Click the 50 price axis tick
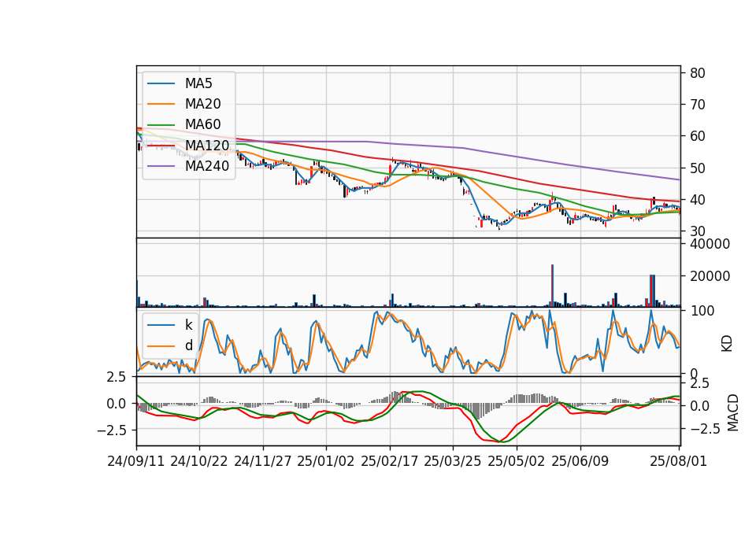Viewport: 756px width, 543px height. pyautogui.click(x=698, y=168)
